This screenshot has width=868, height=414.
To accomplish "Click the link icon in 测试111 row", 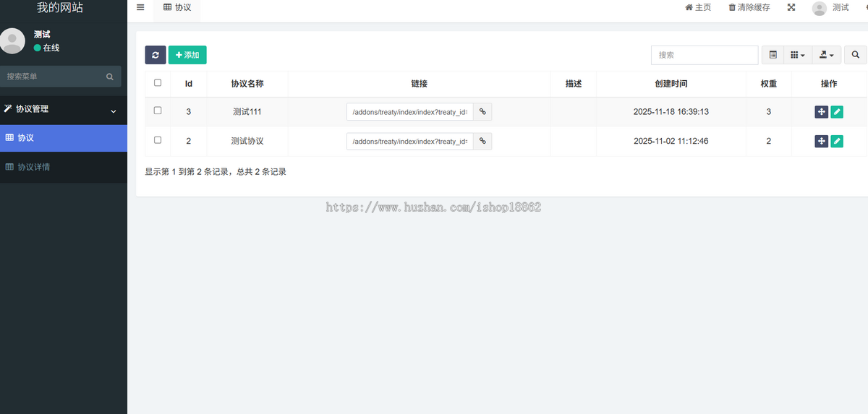I will pos(482,112).
